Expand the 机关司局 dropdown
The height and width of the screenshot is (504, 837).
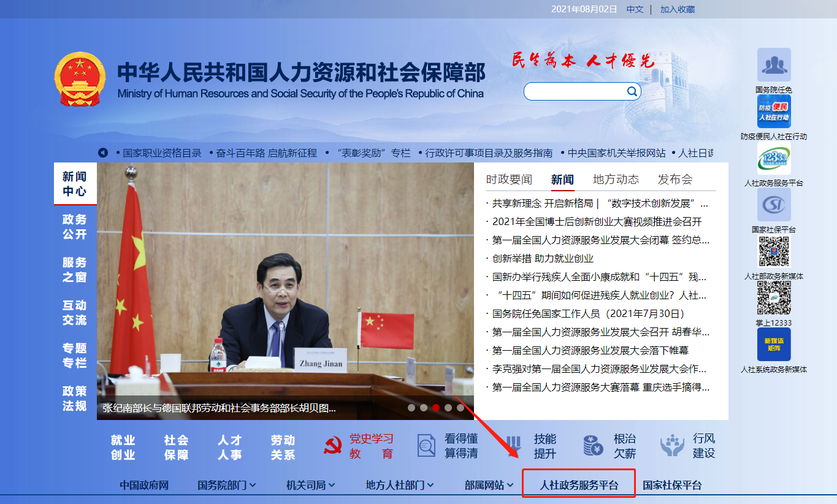(311, 485)
